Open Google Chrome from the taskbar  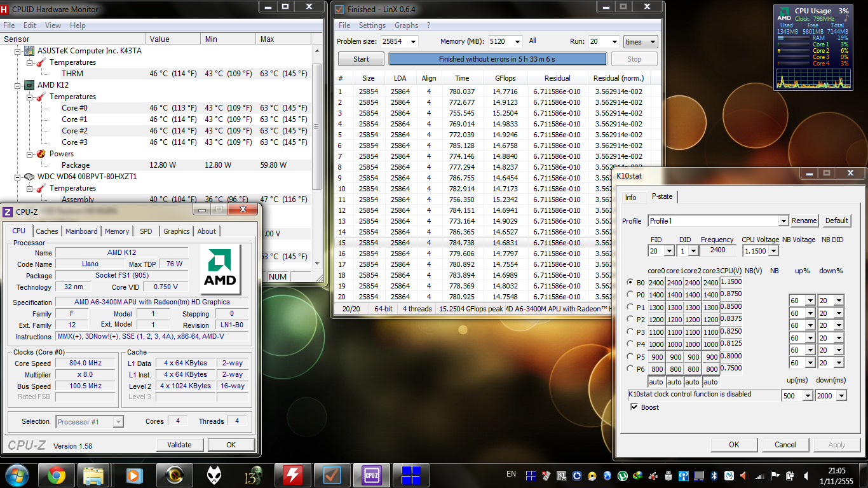(x=56, y=475)
